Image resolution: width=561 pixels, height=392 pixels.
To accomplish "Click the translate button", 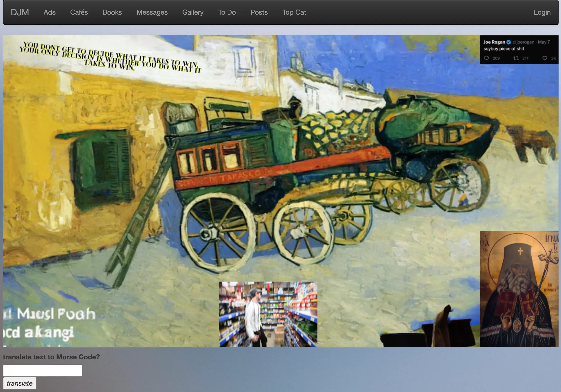I will (x=19, y=383).
